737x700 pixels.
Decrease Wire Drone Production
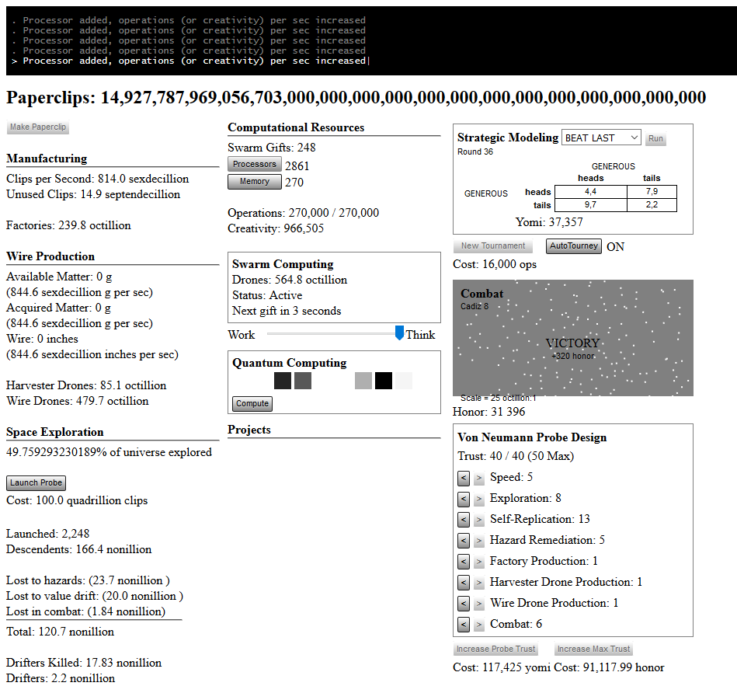pyautogui.click(x=464, y=604)
